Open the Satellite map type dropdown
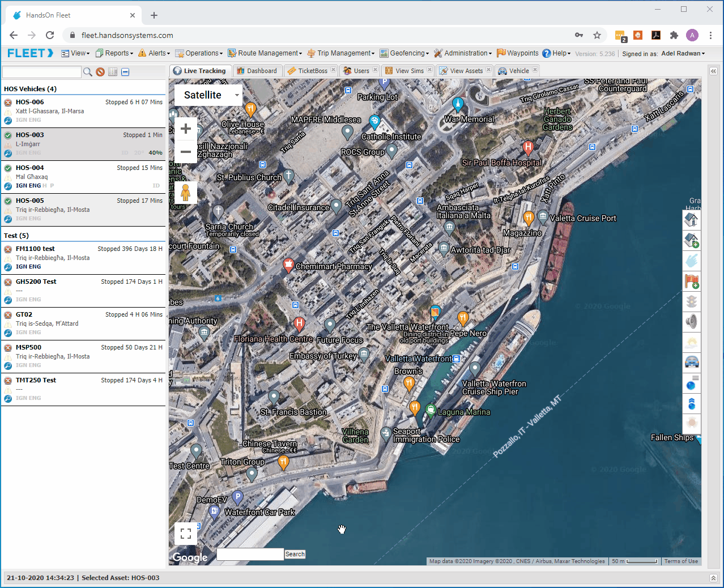The width and height of the screenshot is (724, 588). [x=208, y=95]
